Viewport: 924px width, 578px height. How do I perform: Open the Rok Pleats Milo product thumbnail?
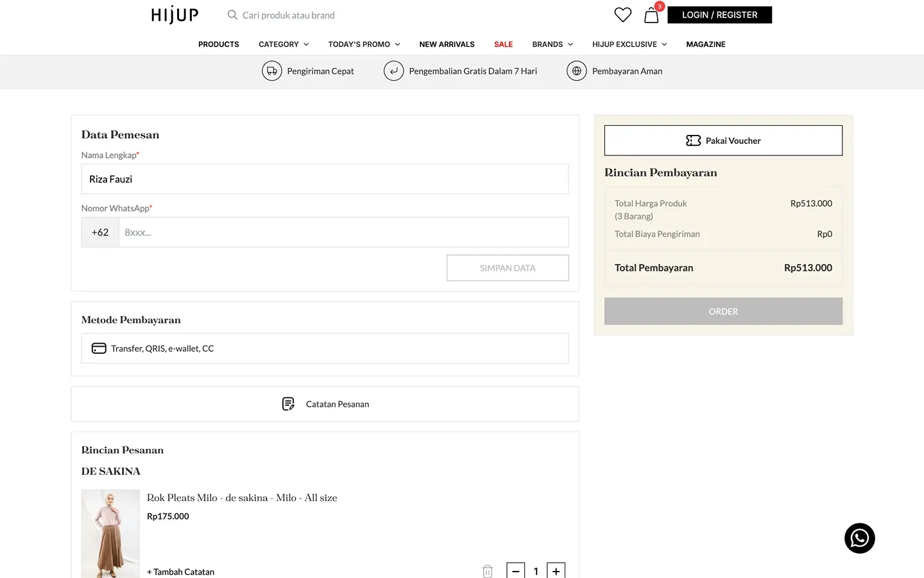pos(110,534)
